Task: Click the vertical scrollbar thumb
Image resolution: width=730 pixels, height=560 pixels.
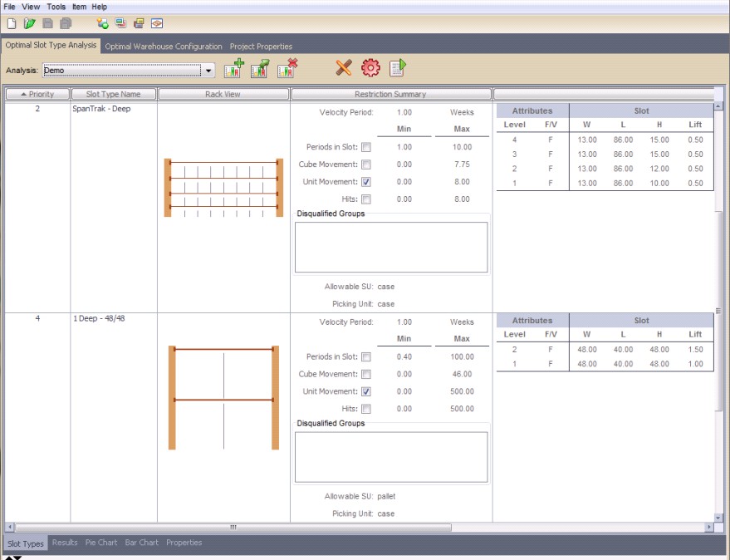Action: point(718,311)
